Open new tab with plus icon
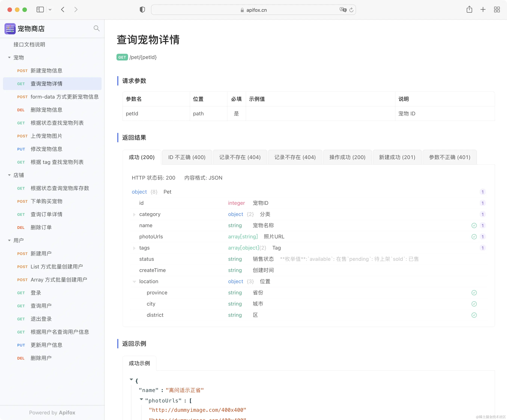 point(483,10)
